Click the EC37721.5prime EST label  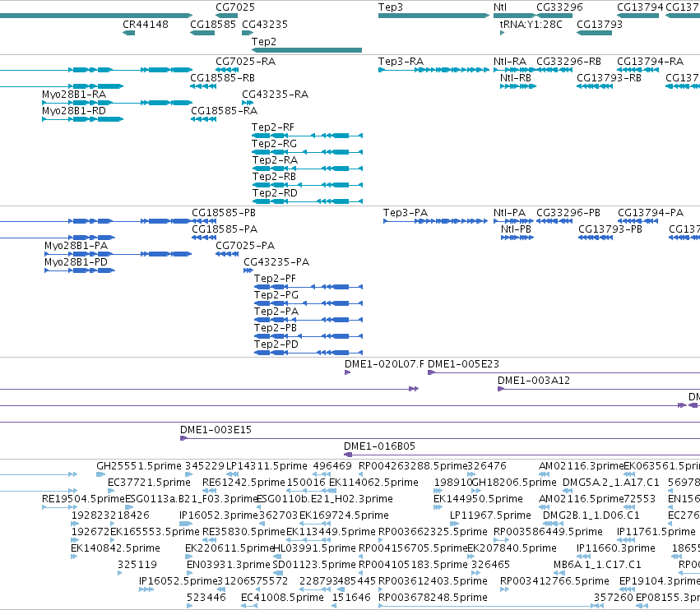point(149,482)
